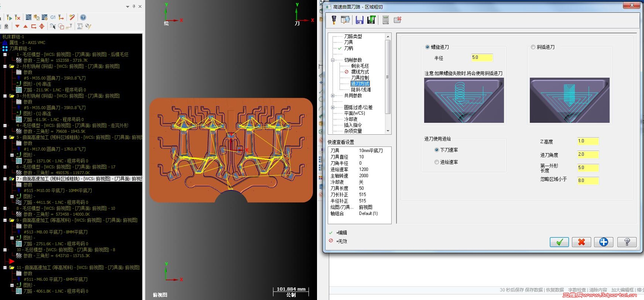Select 刀路类型 in the dialog tree
644x300 pixels.
pos(353,36)
